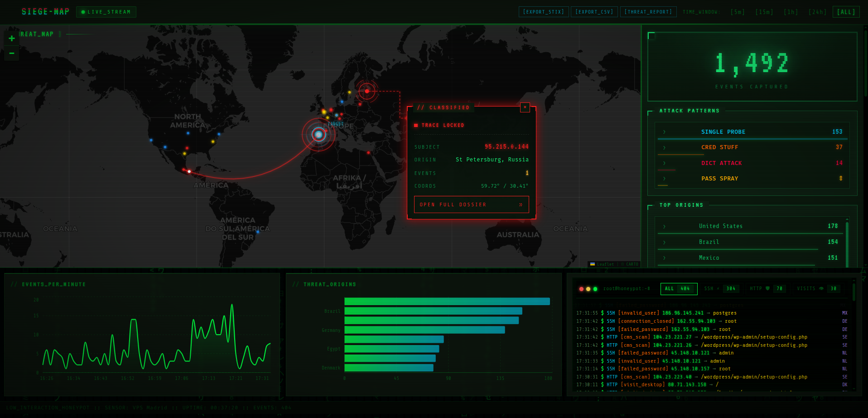Select the 5m time window

pos(738,12)
